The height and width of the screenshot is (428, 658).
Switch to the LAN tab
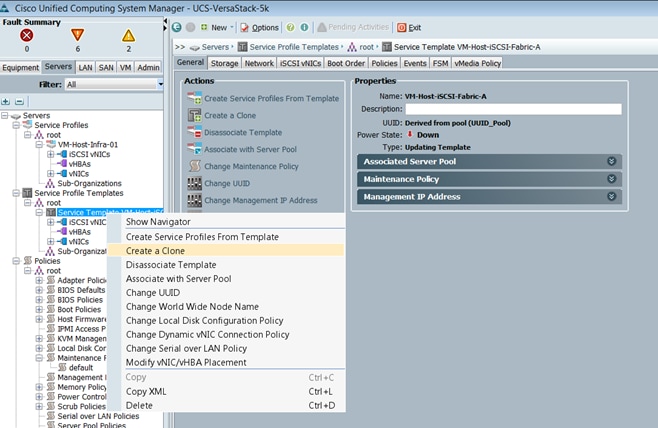85,68
